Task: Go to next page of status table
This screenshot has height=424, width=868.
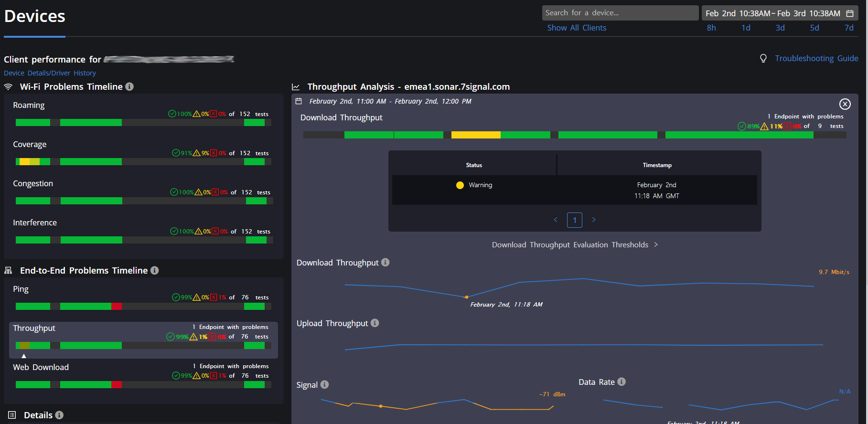Action: 594,220
